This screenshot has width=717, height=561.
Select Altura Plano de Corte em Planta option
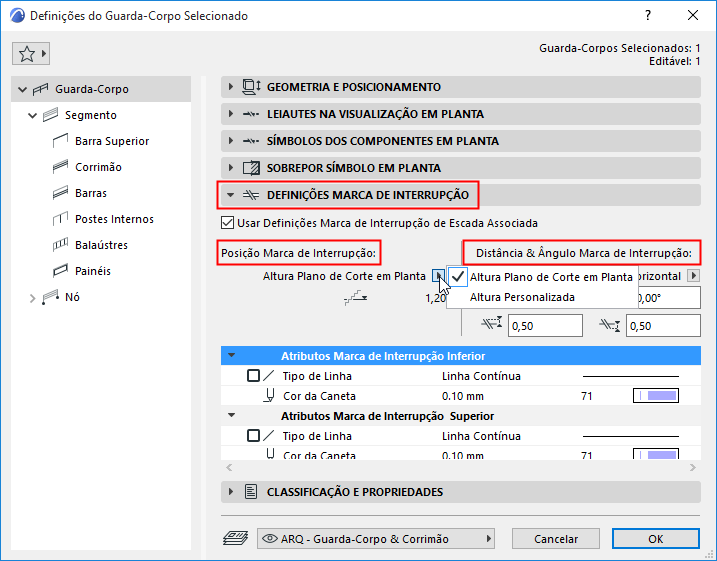550,277
